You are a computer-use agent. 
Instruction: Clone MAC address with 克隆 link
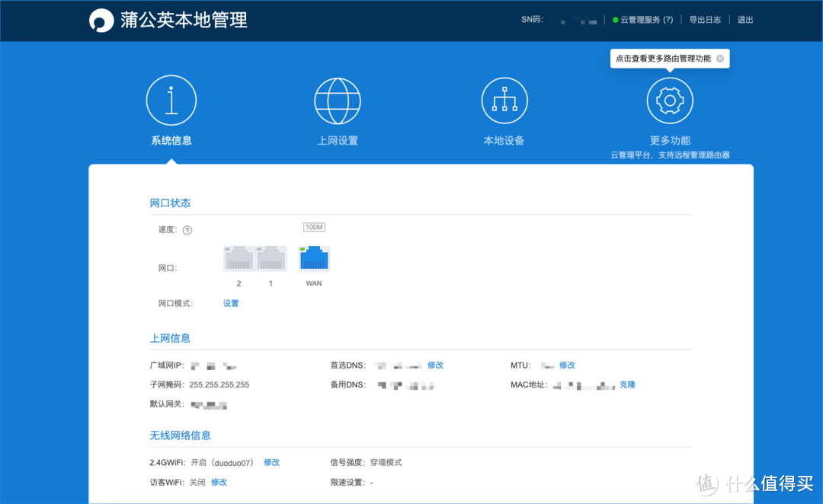[626, 384]
